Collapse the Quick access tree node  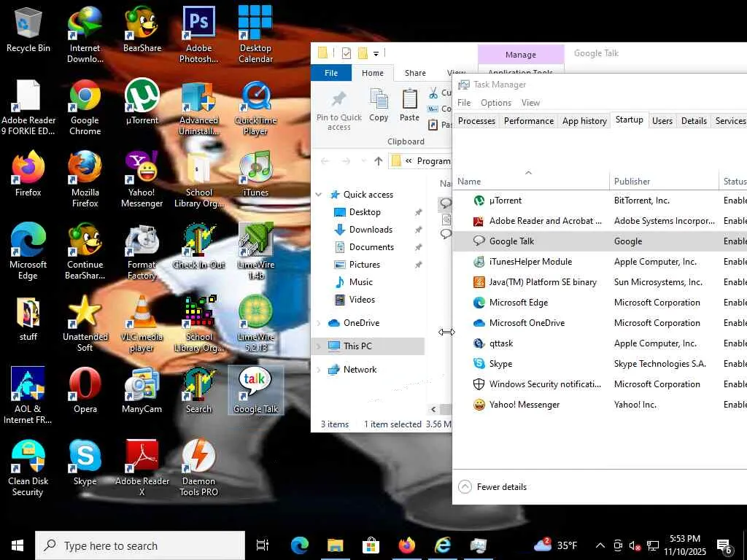(319, 194)
